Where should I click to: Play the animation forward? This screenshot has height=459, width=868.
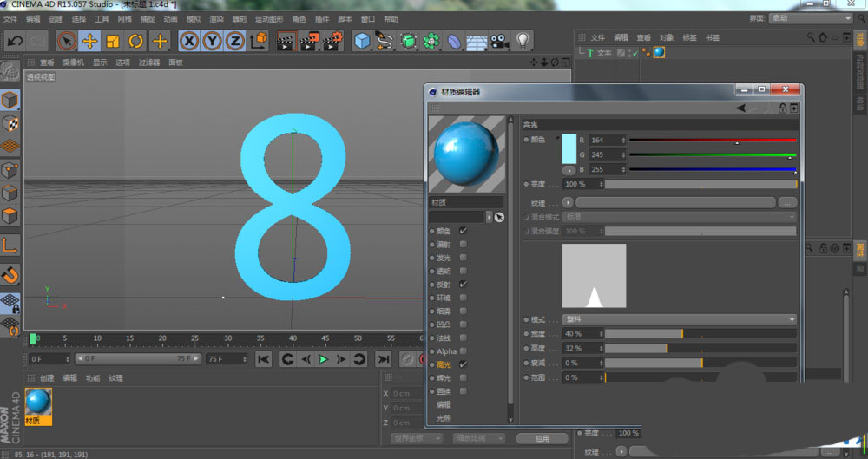point(323,359)
